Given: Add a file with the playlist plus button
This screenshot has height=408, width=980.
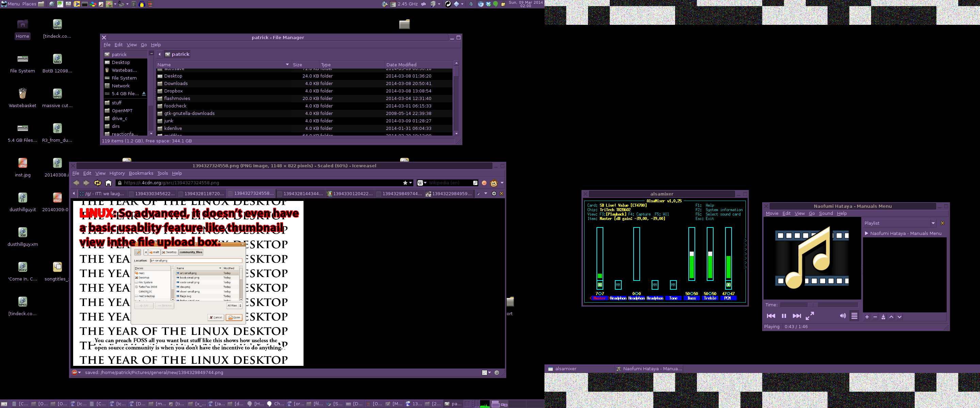Looking at the screenshot, I should 867,317.
